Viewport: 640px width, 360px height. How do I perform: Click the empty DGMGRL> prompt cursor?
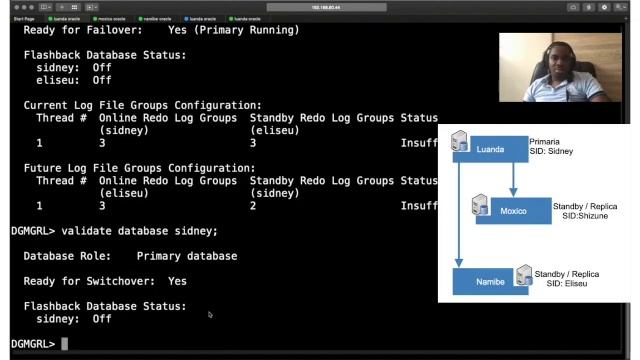click(64, 344)
